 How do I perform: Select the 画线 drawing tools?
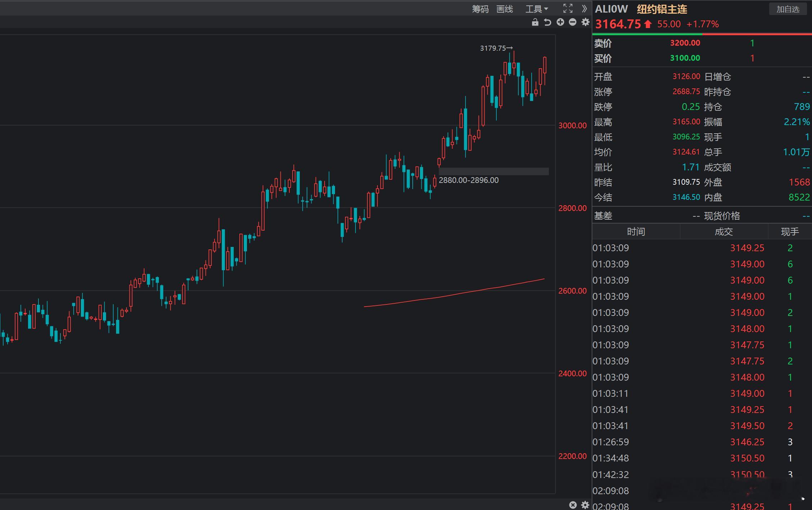(x=504, y=9)
